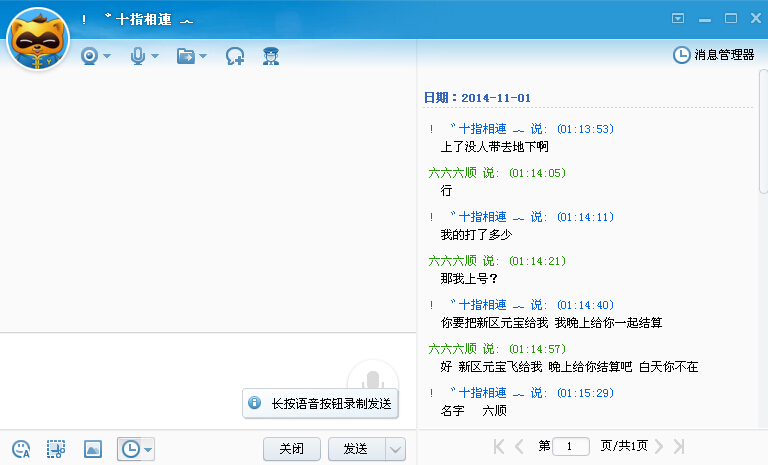Image resolution: width=768 pixels, height=465 pixels.
Task: Click the send picture icon
Action: click(x=92, y=449)
